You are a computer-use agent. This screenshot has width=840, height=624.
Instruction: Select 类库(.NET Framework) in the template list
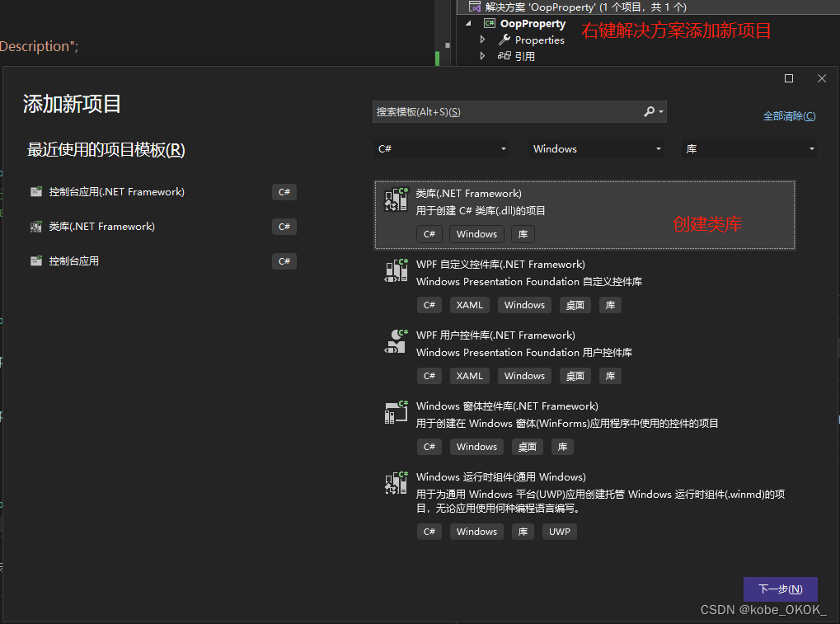click(x=584, y=215)
